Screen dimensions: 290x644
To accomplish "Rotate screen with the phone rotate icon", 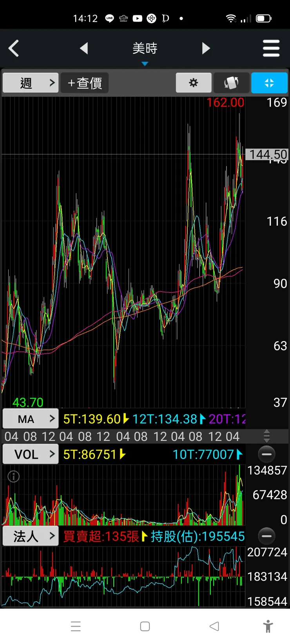I will tap(231, 83).
